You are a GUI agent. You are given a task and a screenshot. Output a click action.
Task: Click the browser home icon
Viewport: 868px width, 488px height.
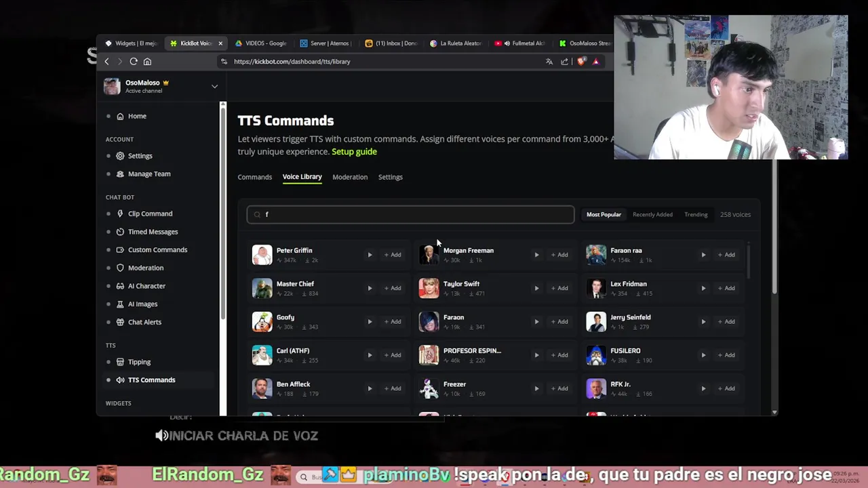coord(147,62)
